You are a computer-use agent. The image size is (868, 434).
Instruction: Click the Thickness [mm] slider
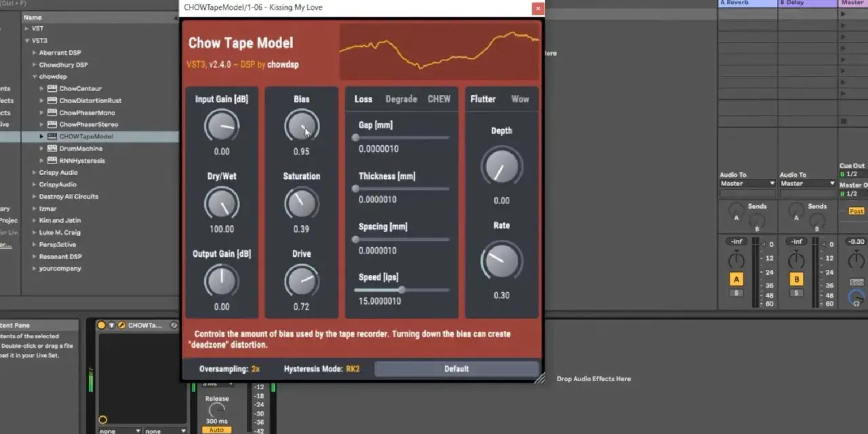point(401,189)
